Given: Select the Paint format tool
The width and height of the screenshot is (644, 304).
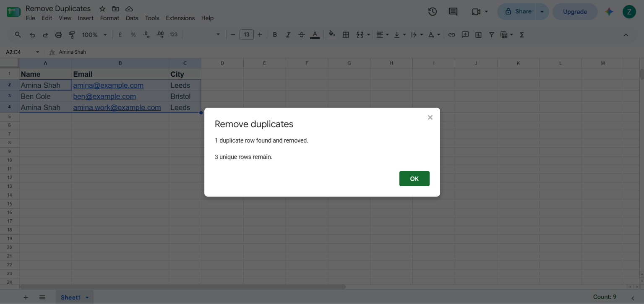Looking at the screenshot, I should point(72,35).
